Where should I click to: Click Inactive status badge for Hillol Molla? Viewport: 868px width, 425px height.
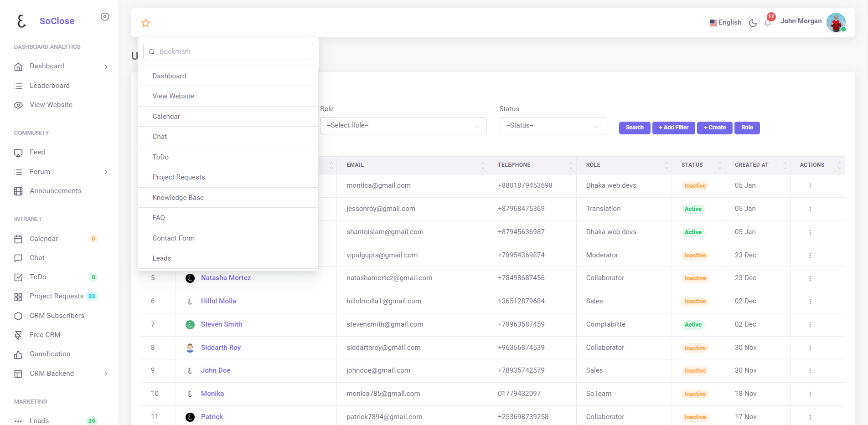(695, 302)
